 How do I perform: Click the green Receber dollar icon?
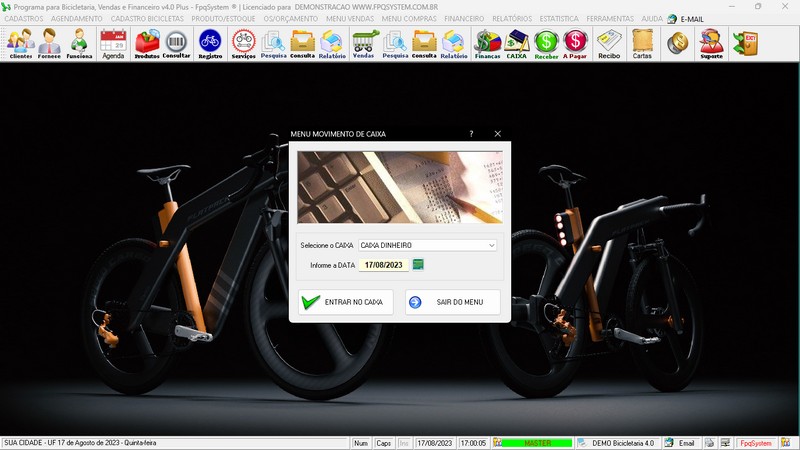coord(546,44)
